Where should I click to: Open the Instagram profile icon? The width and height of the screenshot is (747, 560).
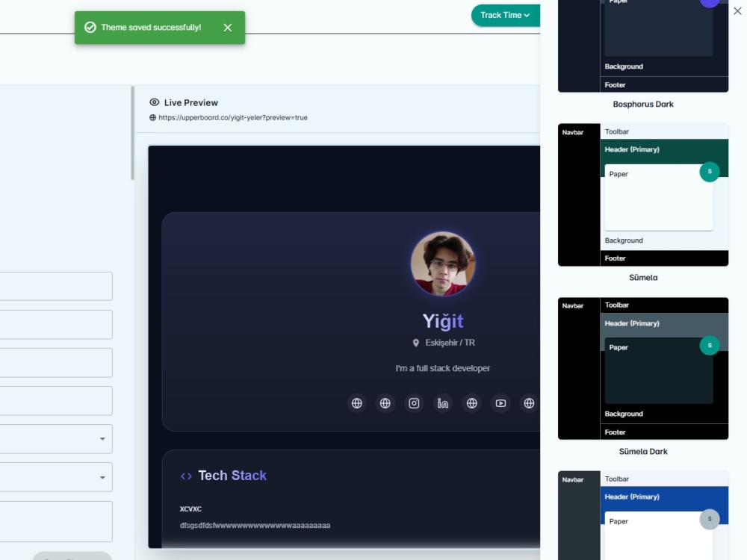414,403
